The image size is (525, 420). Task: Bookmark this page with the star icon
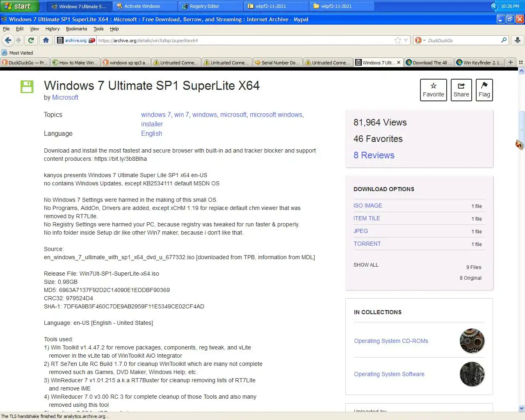397,40
